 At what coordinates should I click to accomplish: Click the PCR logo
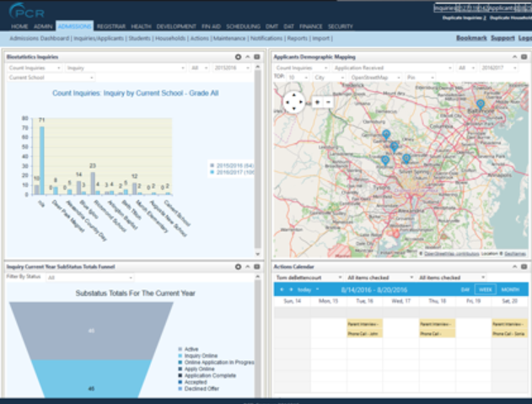click(27, 11)
